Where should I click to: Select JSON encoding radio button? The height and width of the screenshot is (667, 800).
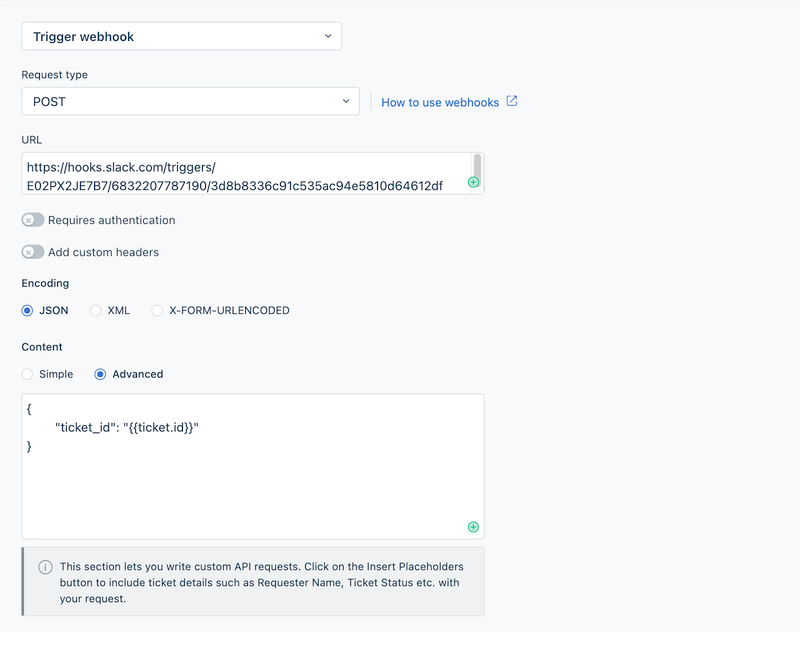tap(28, 311)
